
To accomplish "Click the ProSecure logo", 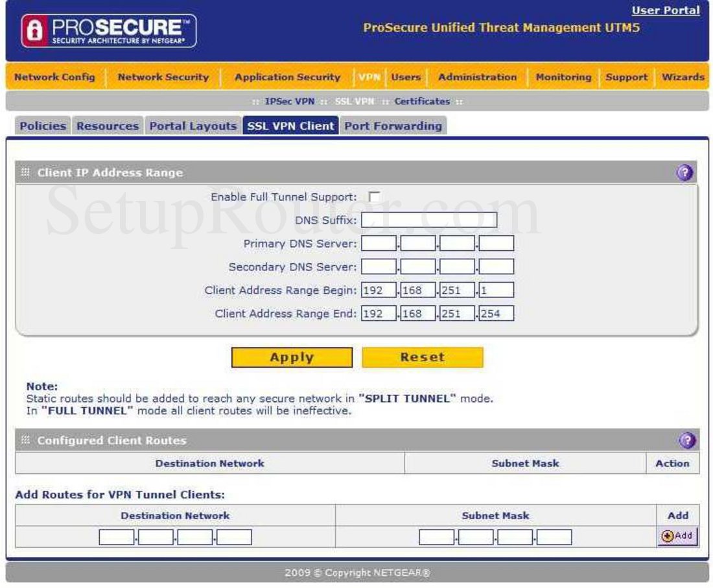I will coord(109,31).
